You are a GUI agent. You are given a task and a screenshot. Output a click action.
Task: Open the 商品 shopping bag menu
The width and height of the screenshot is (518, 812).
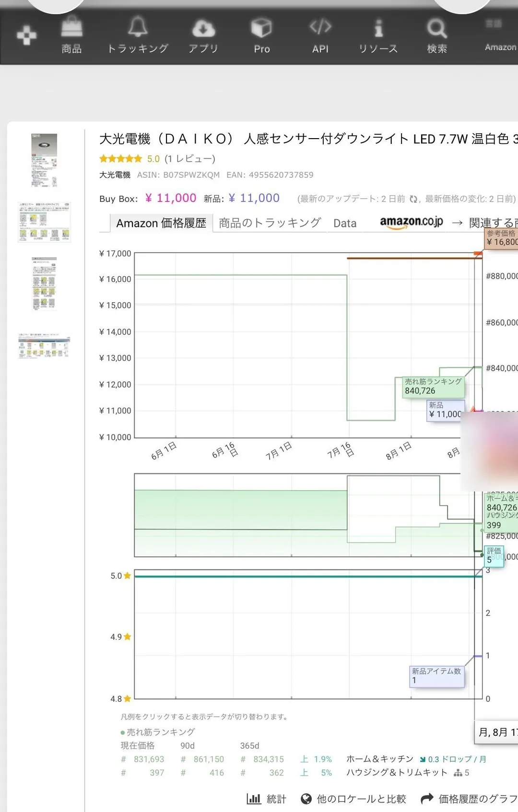tap(72, 35)
